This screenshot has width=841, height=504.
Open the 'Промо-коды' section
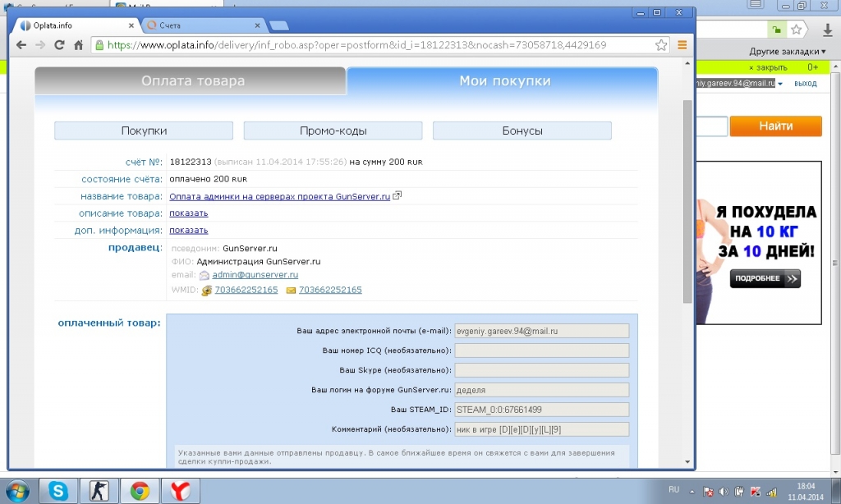[333, 131]
